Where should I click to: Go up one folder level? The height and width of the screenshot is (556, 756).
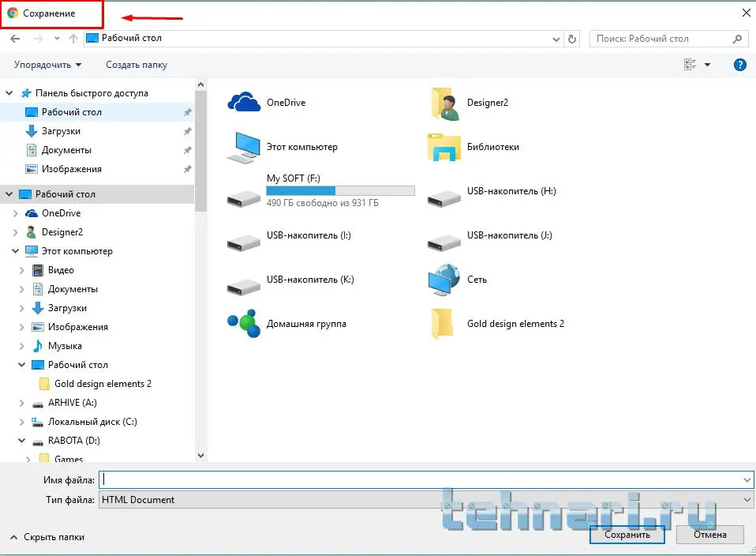73,38
